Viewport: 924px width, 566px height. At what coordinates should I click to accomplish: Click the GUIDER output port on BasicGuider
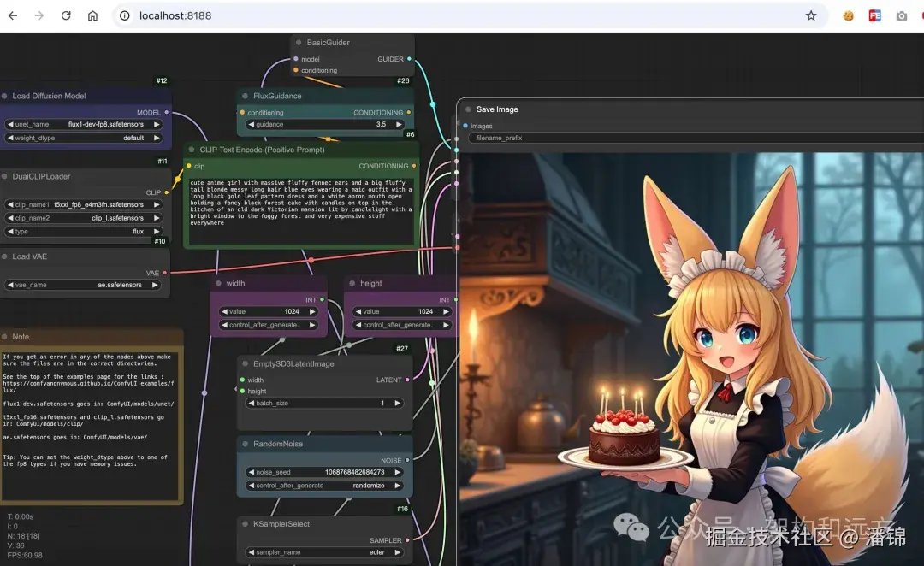(409, 59)
